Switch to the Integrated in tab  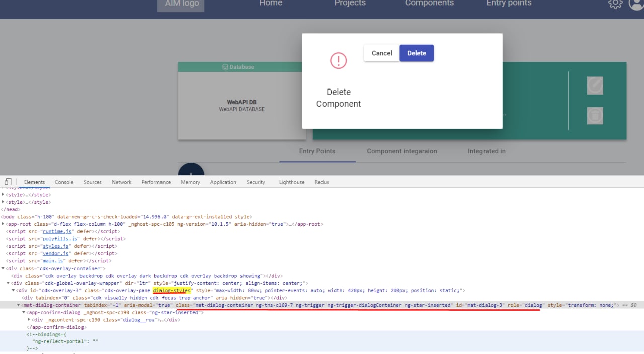click(487, 151)
